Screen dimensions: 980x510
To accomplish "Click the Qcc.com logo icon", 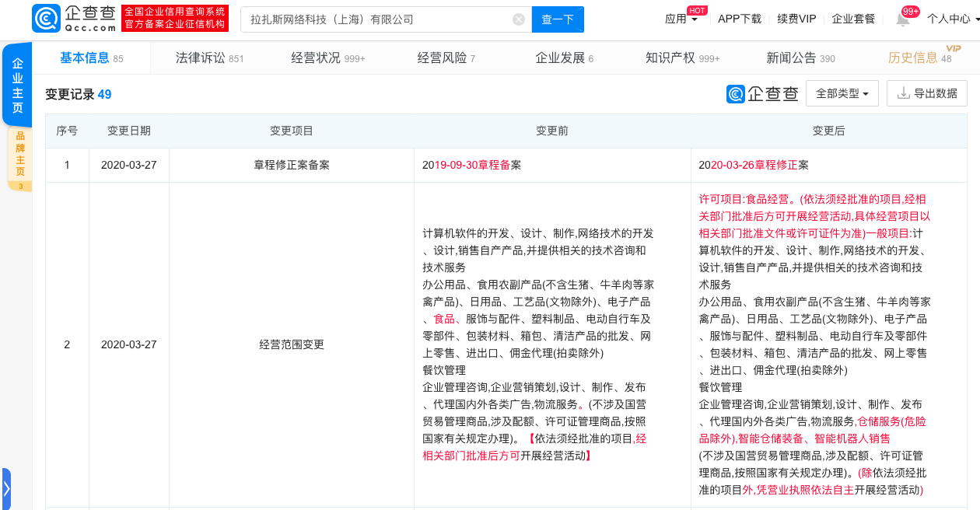I will coord(47,19).
